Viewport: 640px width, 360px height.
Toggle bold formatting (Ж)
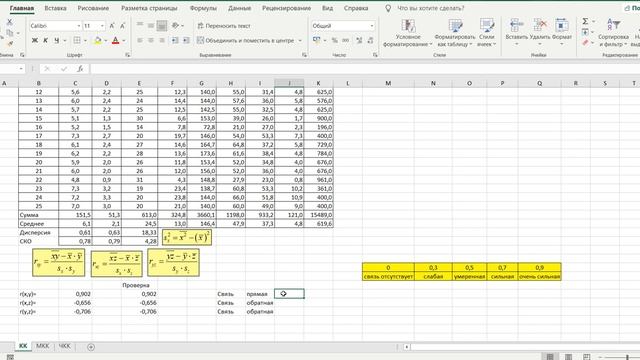(x=35, y=40)
